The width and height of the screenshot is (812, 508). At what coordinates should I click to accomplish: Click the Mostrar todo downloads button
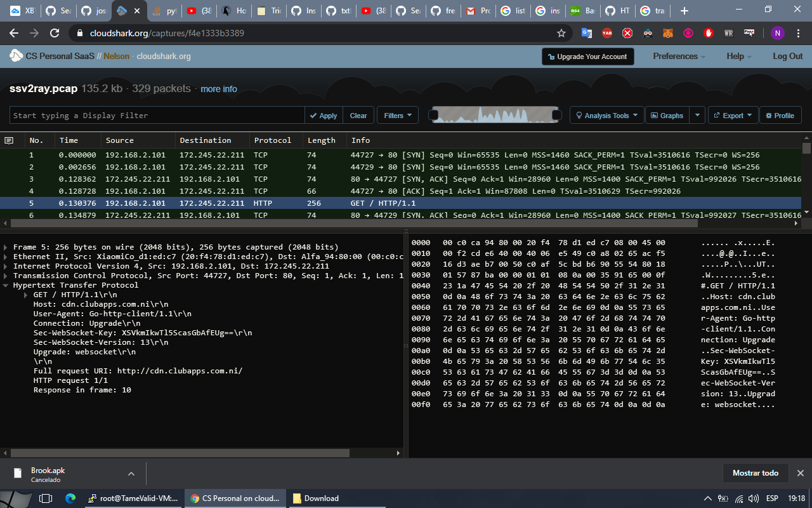(756, 473)
